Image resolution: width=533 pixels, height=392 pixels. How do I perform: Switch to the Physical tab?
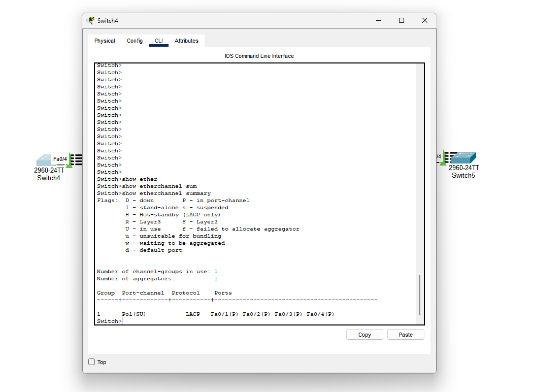point(105,41)
